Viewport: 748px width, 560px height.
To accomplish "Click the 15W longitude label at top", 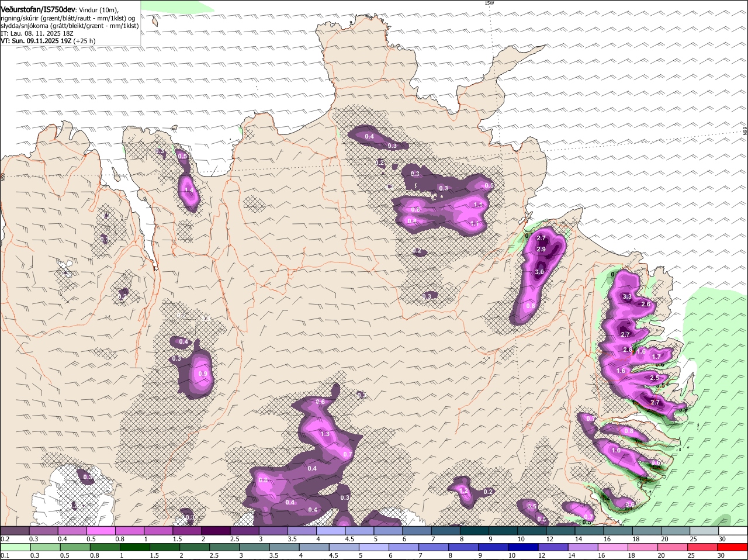I will point(489,3).
